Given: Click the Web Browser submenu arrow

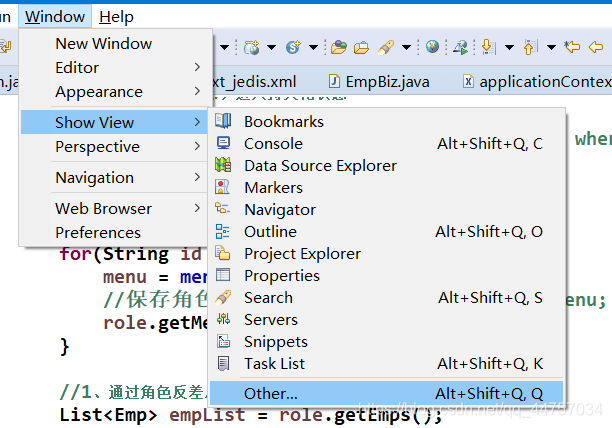Looking at the screenshot, I should pyautogui.click(x=197, y=208).
